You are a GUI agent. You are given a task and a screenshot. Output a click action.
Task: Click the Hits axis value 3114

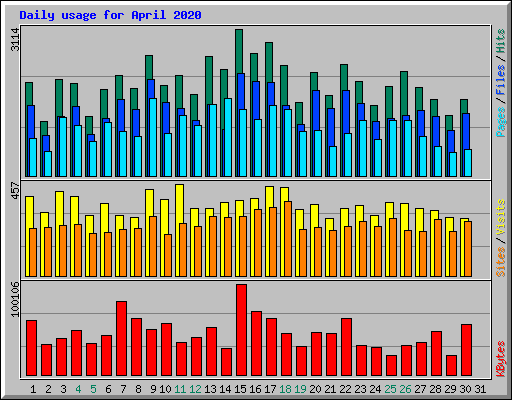pos(15,40)
